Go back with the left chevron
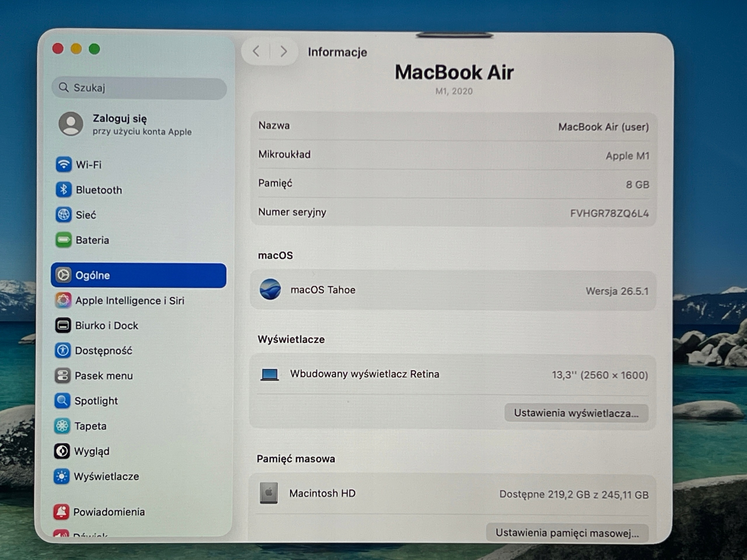The height and width of the screenshot is (560, 747). point(256,51)
